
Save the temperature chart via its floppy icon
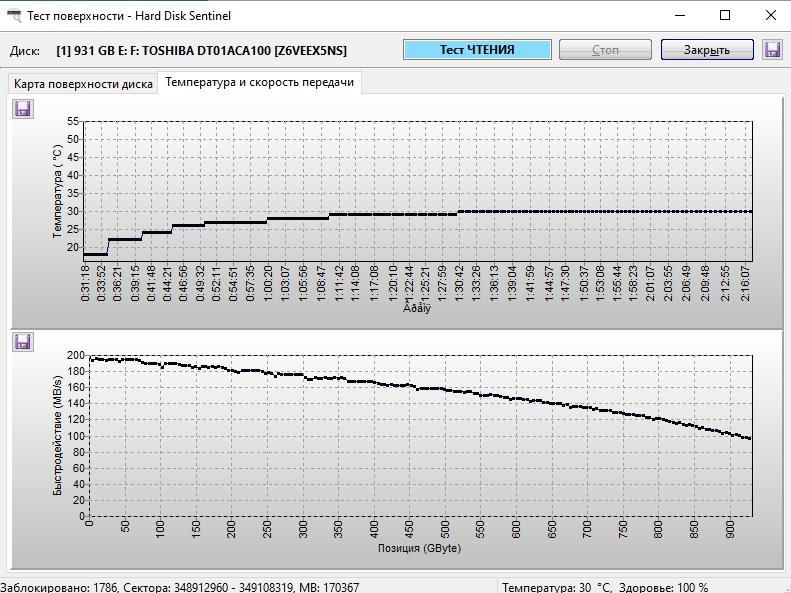(x=23, y=109)
